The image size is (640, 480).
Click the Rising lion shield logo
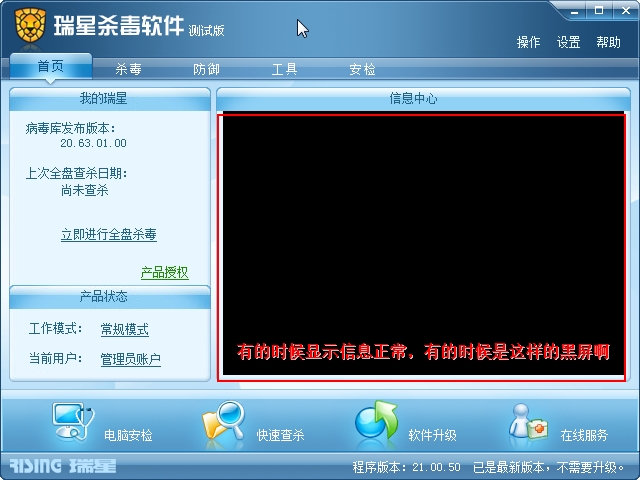point(30,25)
